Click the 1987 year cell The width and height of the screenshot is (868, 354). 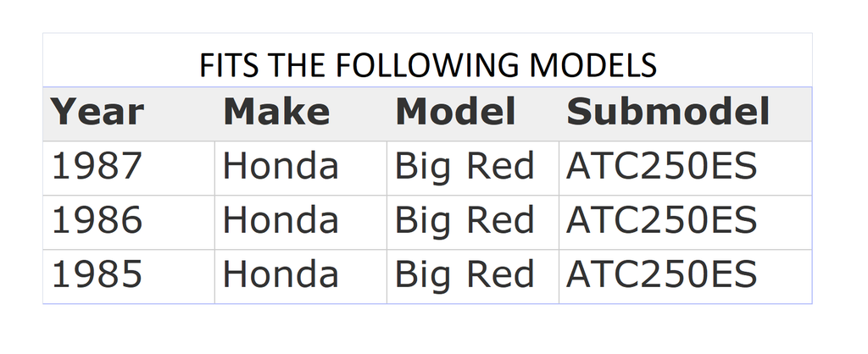pos(97,166)
